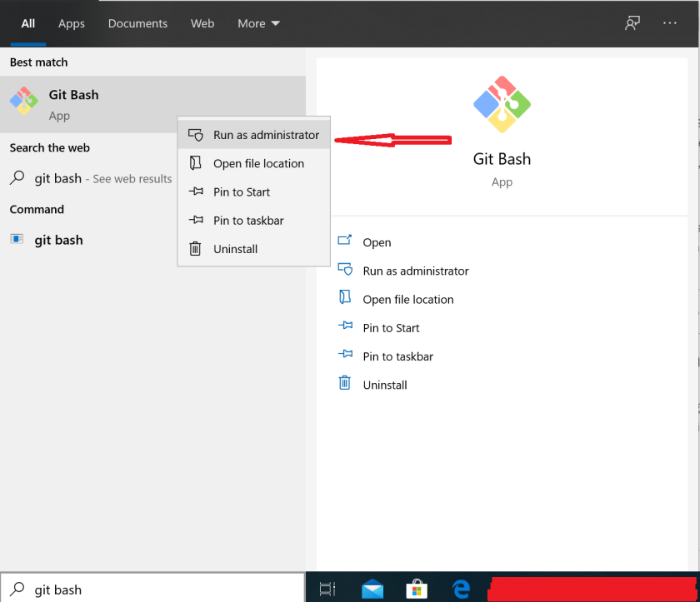Click the Pin to Start icon in details pane
This screenshot has height=602, width=700.
click(345, 326)
